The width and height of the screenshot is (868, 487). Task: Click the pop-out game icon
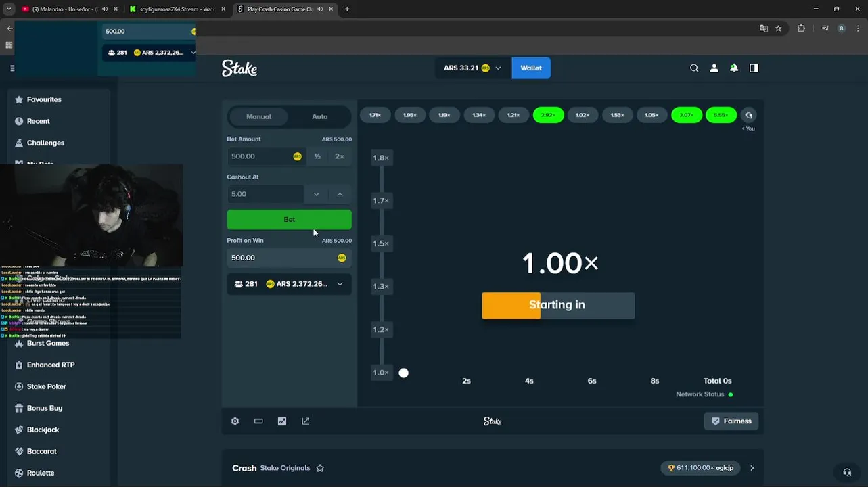click(306, 421)
